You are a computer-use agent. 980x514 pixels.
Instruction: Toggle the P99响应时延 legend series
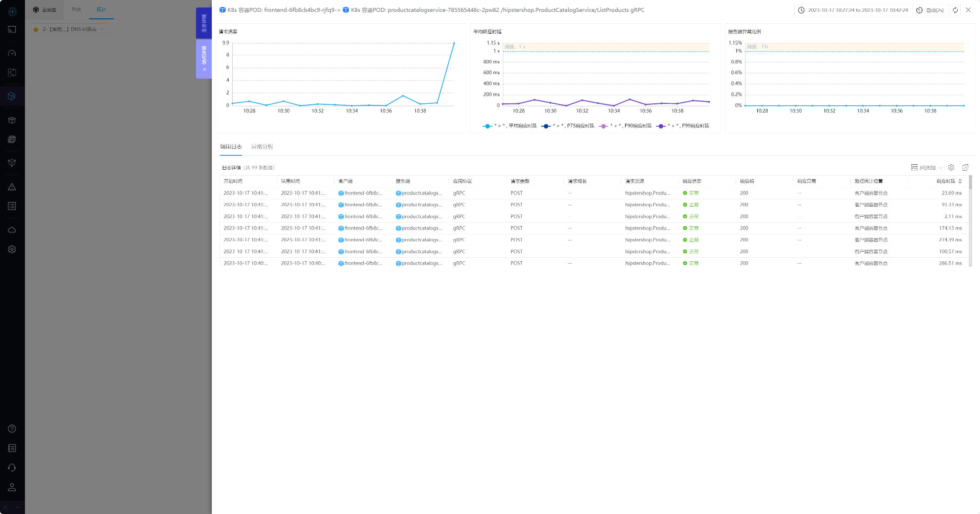(683, 126)
